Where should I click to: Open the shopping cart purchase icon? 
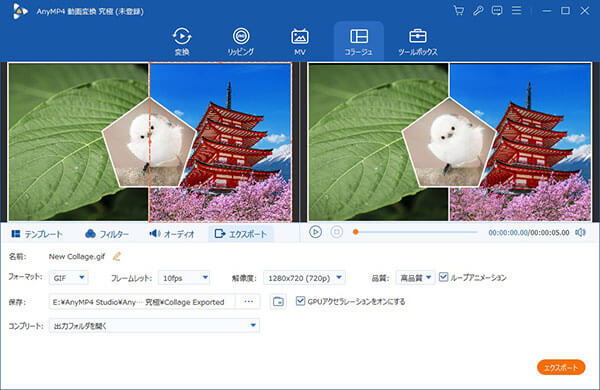458,11
